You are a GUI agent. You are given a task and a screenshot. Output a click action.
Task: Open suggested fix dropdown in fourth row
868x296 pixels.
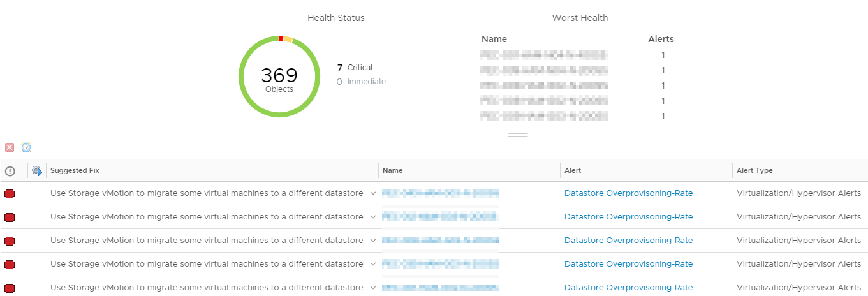373,264
